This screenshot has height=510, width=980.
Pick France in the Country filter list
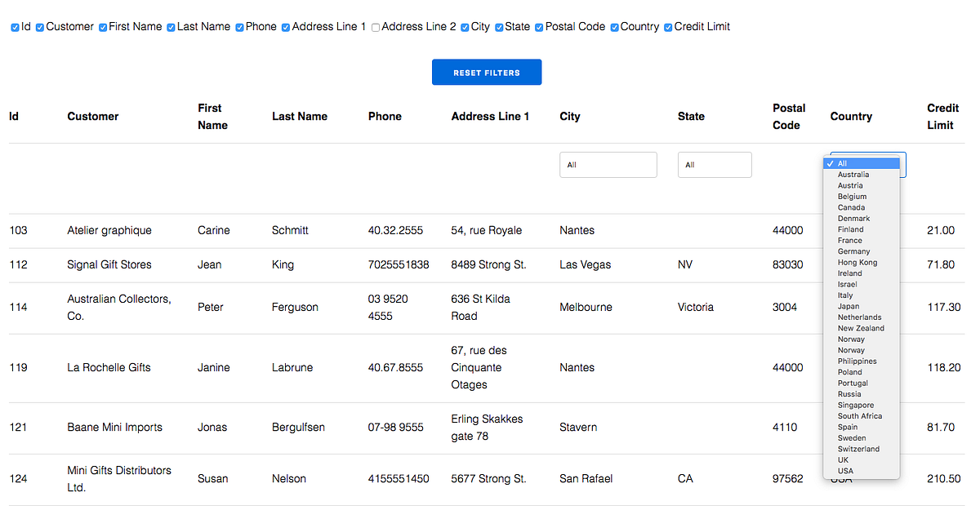849,240
